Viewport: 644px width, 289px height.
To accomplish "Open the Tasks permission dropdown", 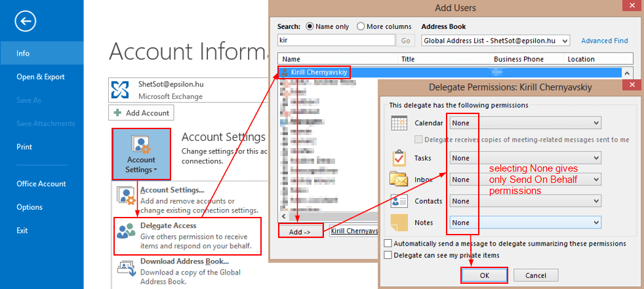I will pyautogui.click(x=525, y=158).
